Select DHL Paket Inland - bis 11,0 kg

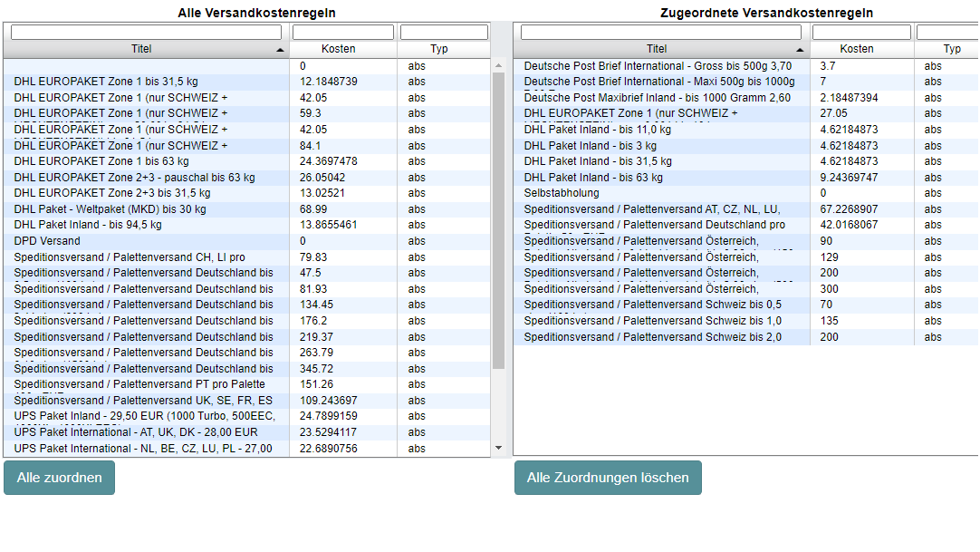click(x=745, y=130)
